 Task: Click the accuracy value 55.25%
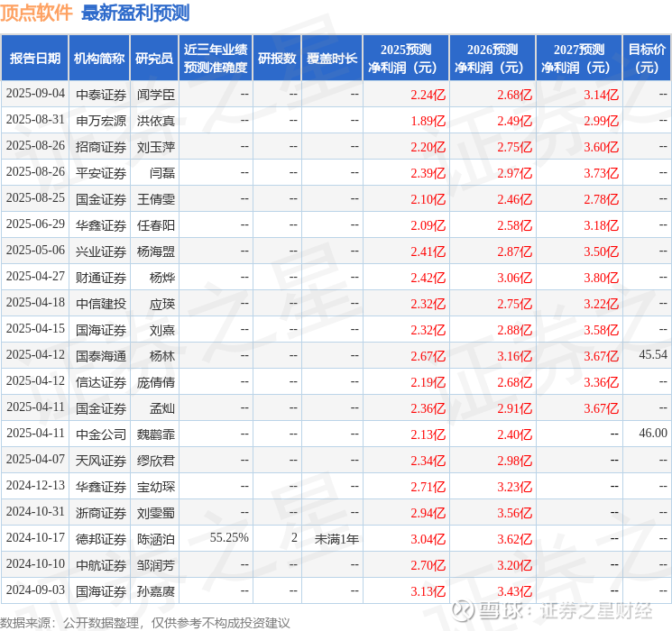coord(229,537)
